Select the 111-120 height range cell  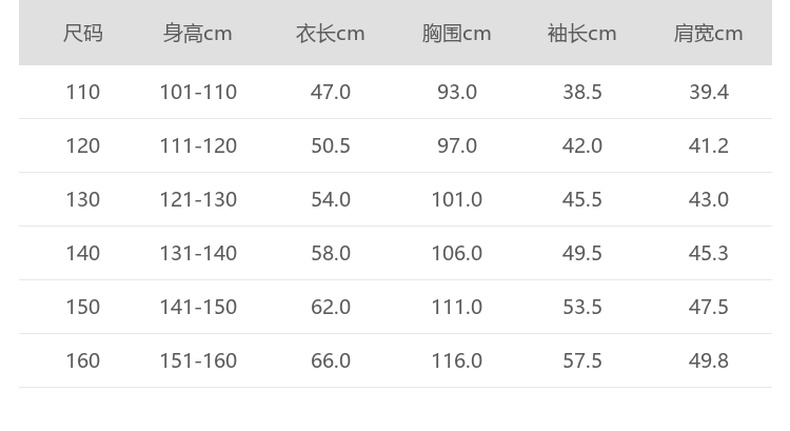(x=198, y=146)
